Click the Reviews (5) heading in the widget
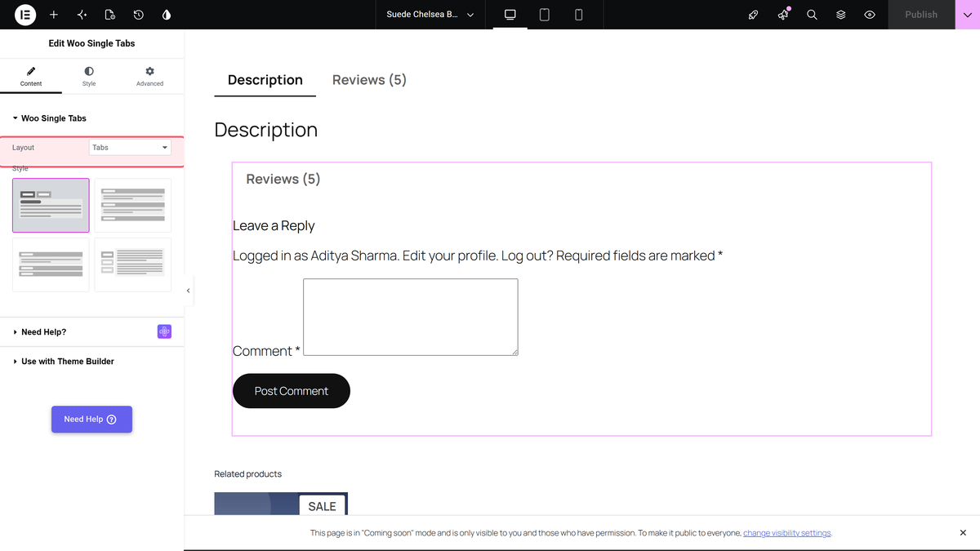Screen dimensions: 980x551 pyautogui.click(x=283, y=179)
